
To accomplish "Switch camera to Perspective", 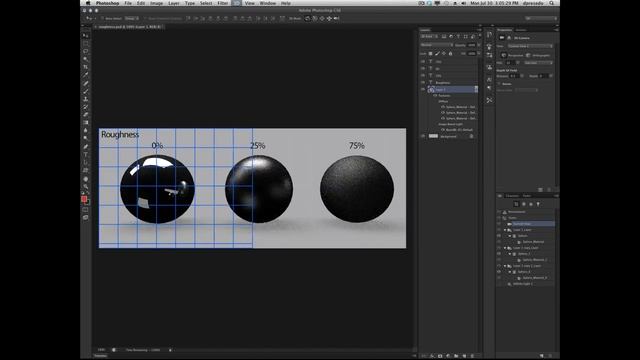I will pos(513,56).
